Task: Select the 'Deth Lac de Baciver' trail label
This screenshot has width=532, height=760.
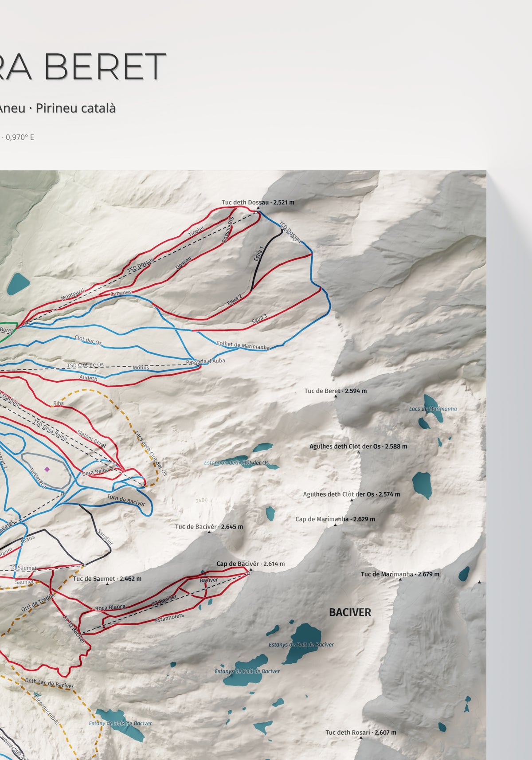Action: coord(49,683)
